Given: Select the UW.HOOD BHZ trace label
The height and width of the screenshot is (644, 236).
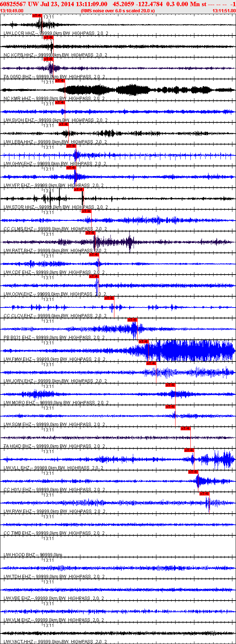Looking at the screenshot, I should (x=33, y=555).
